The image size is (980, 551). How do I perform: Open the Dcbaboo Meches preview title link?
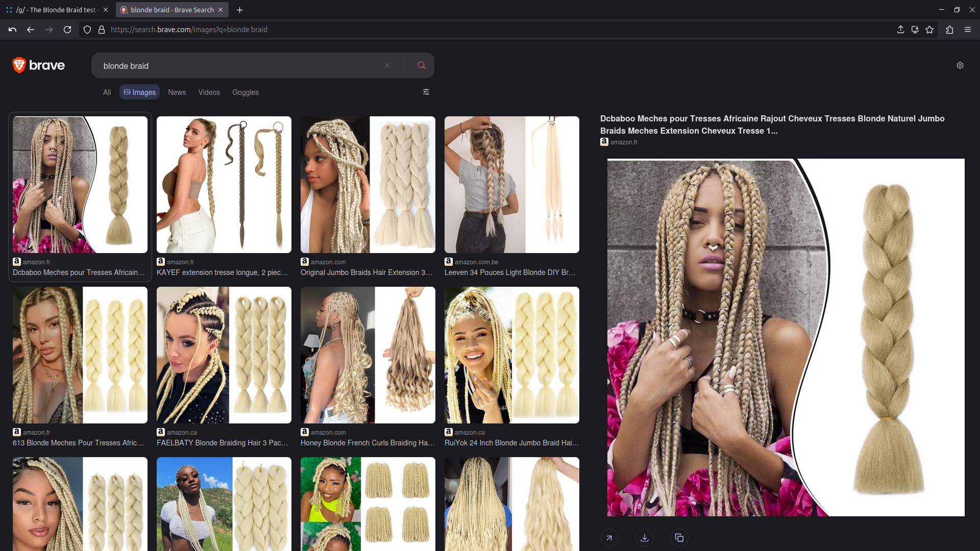coord(772,124)
